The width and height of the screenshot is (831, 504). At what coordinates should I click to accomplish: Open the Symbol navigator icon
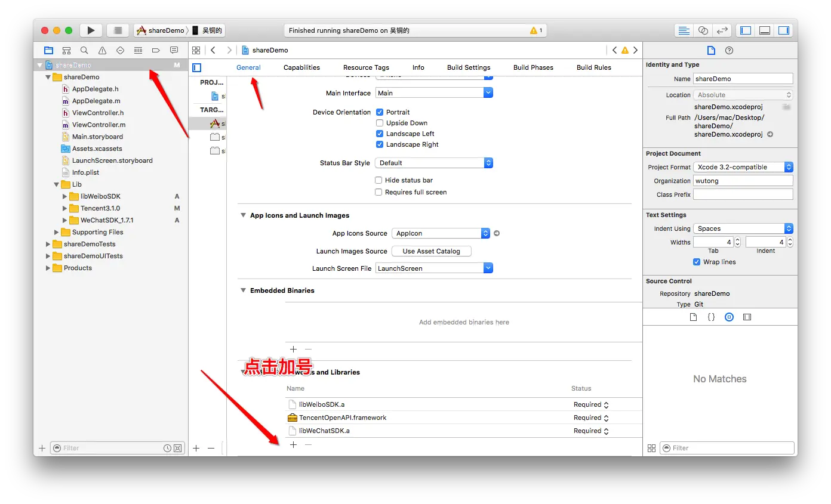[67, 50]
